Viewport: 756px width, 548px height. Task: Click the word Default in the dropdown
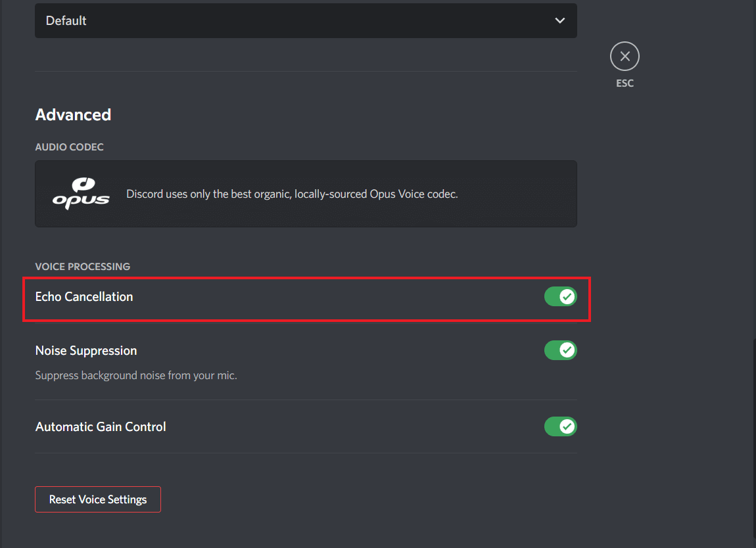pos(66,20)
